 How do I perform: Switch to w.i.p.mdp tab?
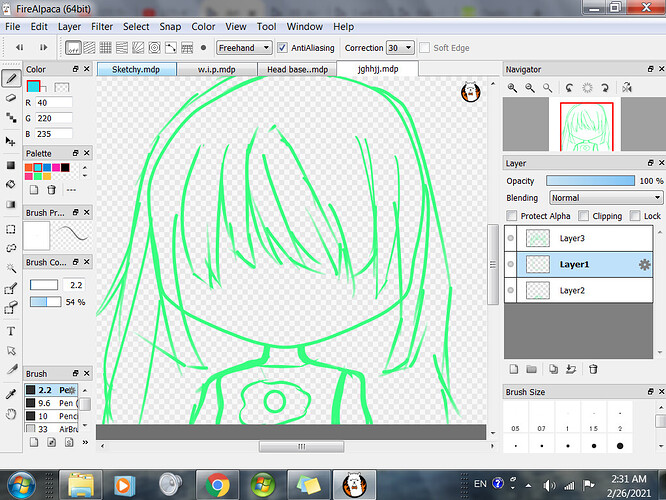coord(217,69)
